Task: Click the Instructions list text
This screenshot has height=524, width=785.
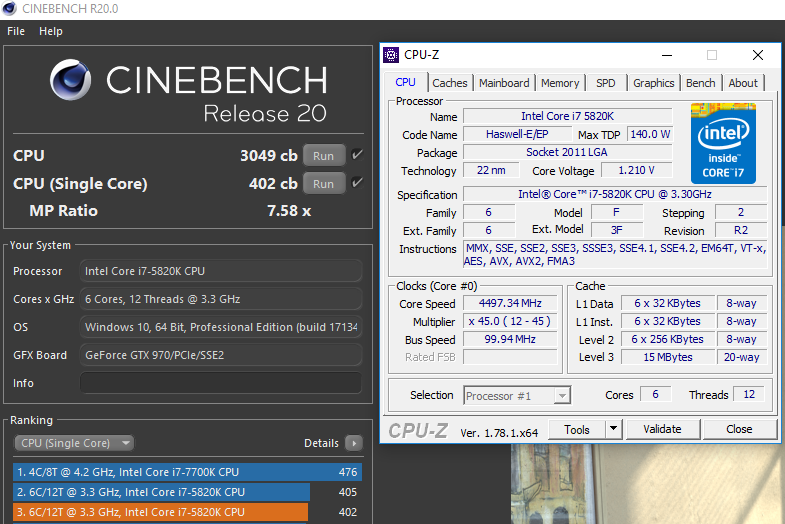Action: click(615, 254)
